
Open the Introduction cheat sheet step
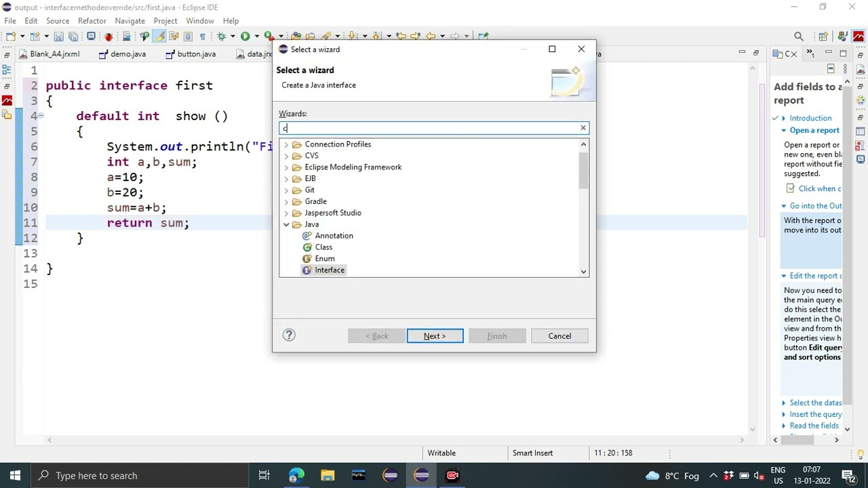click(810, 118)
